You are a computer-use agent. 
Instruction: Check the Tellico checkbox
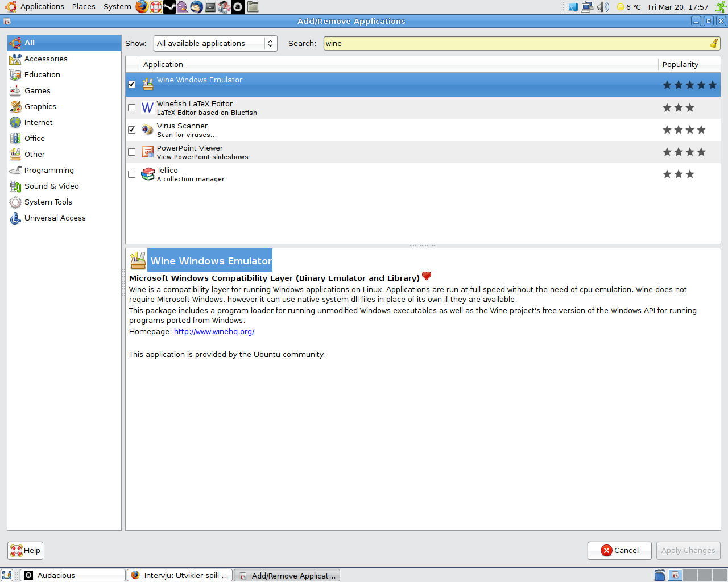tap(131, 174)
